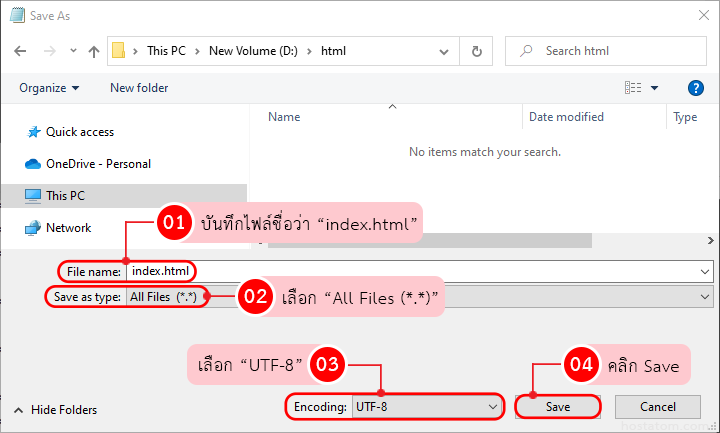Select Quick access in navigation pane
This screenshot has width=720, height=433.
click(79, 132)
